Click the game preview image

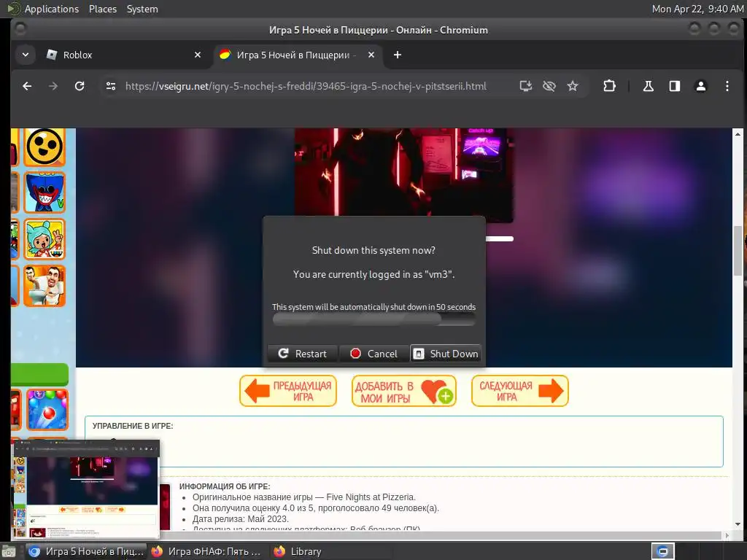(x=404, y=171)
